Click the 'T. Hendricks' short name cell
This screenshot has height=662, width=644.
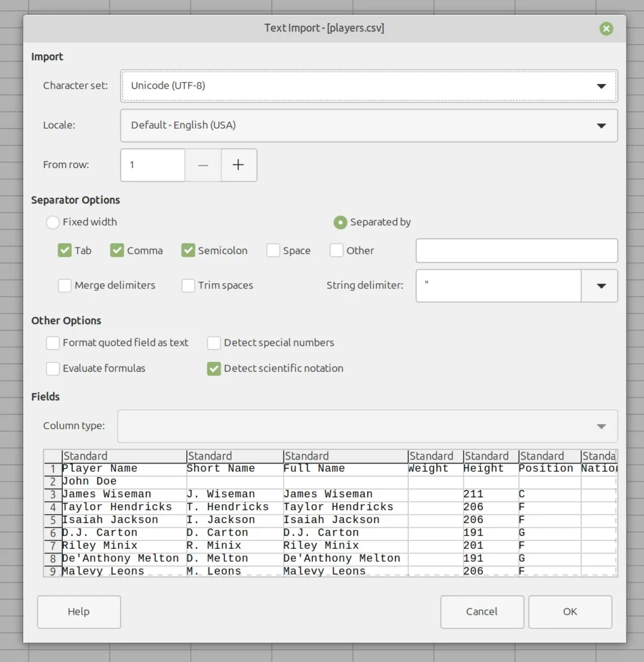[x=235, y=507]
